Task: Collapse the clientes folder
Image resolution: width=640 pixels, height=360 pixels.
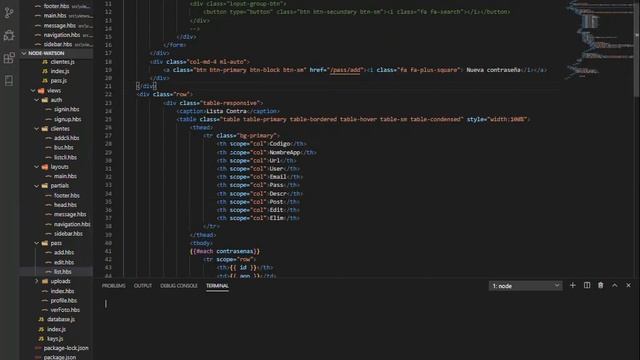Action: coord(36,129)
